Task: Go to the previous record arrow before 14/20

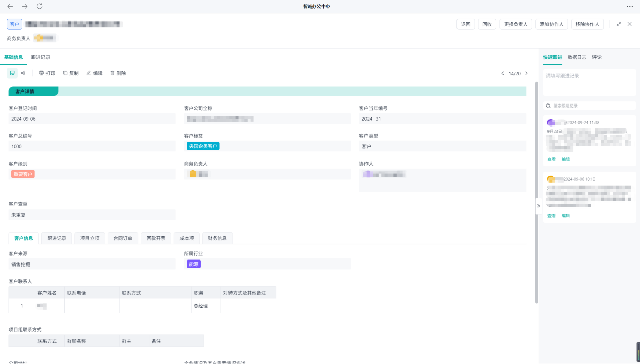Action: click(502, 73)
